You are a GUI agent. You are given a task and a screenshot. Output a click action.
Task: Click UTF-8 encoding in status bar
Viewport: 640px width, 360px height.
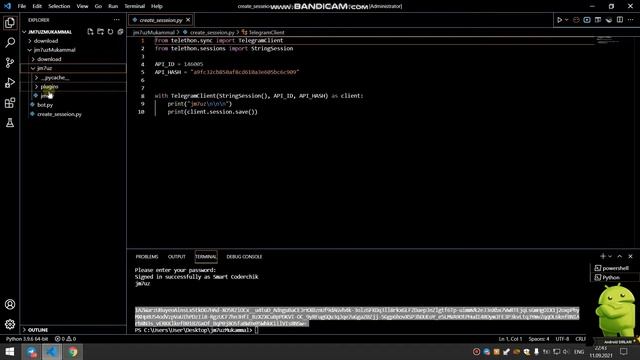(x=562, y=339)
